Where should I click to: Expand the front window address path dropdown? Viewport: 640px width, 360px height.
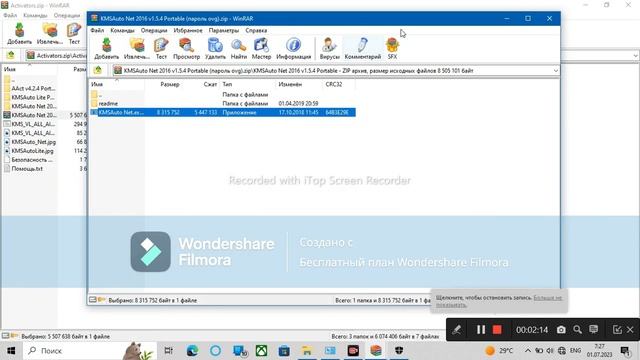(x=556, y=71)
